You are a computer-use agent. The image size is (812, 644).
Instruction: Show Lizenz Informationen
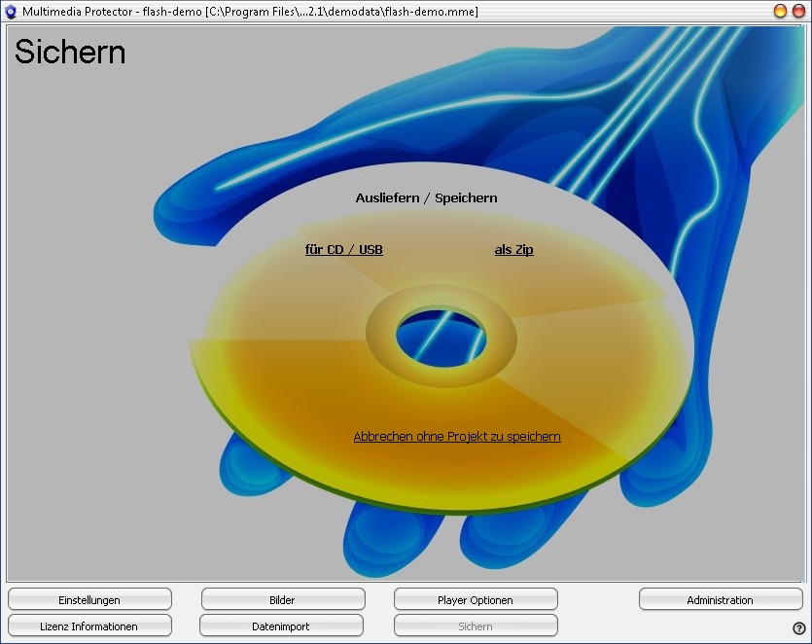pos(89,626)
